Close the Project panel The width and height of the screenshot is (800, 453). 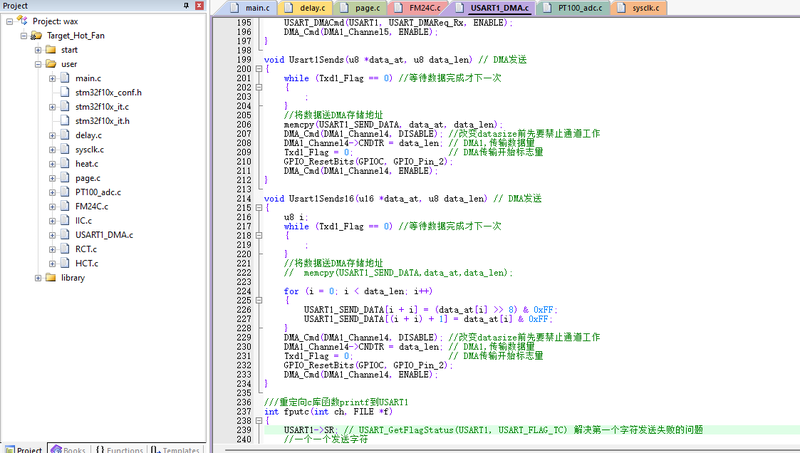pos(199,6)
